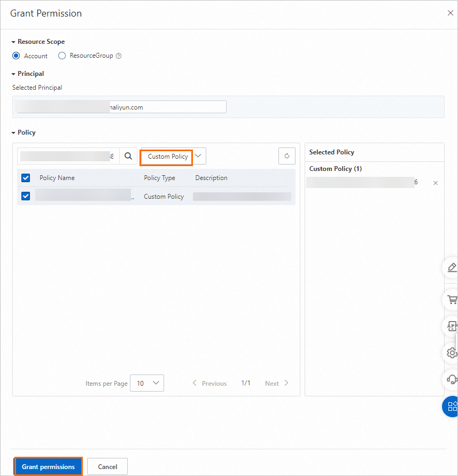The width and height of the screenshot is (458, 476).
Task: Select the Account resource scope
Action: pos(16,56)
